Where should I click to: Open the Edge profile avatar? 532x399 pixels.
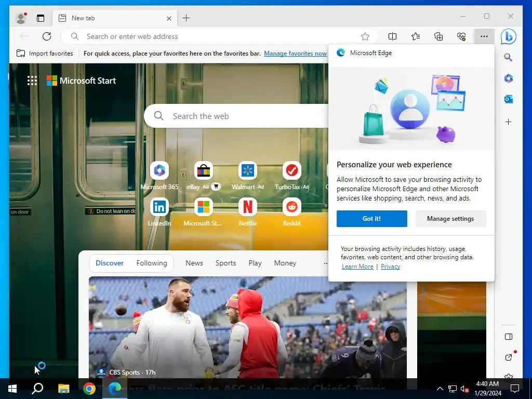(x=21, y=18)
